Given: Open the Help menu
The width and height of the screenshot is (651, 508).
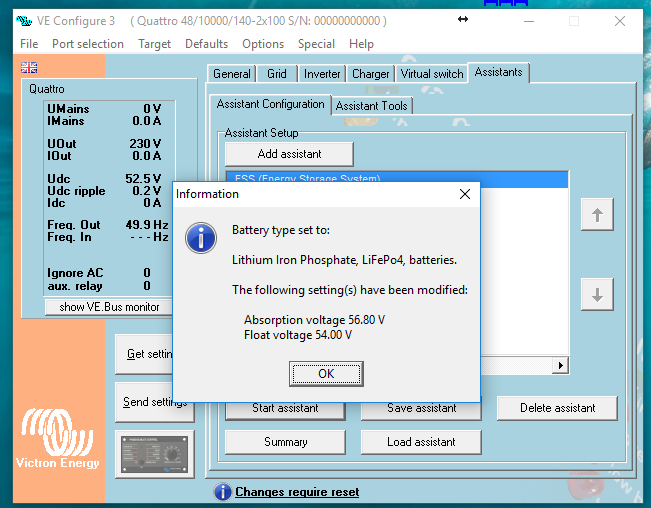Looking at the screenshot, I should [361, 44].
